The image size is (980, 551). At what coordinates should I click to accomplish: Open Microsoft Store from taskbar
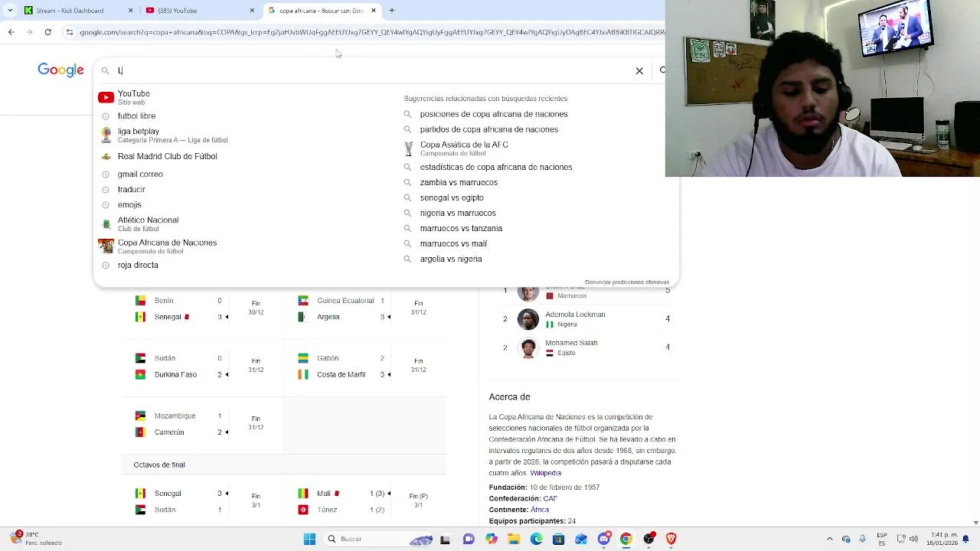pos(558,539)
